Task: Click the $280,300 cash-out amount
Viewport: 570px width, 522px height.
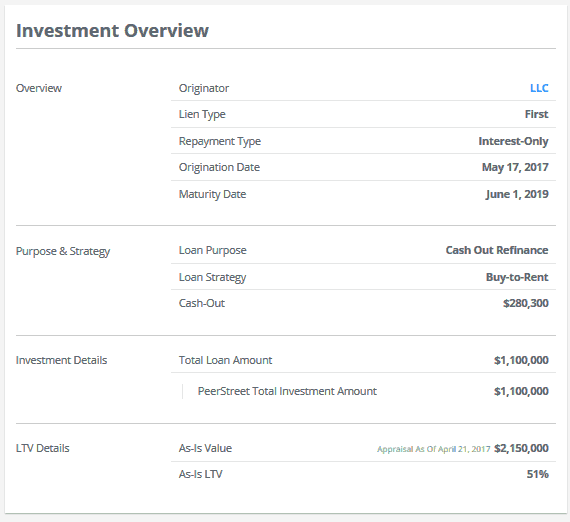Action: pyautogui.click(x=526, y=303)
